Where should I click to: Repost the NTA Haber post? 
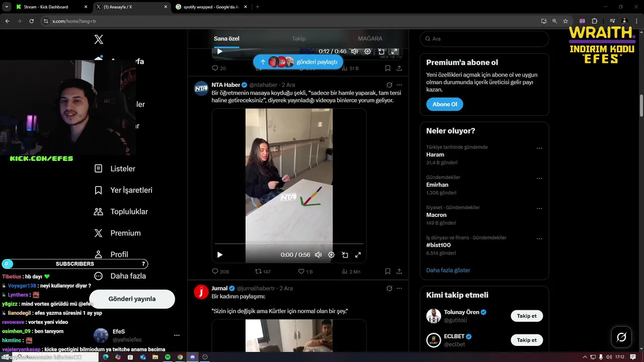263,271
